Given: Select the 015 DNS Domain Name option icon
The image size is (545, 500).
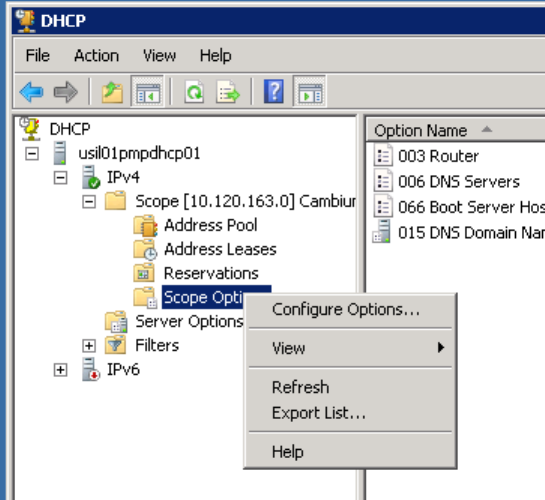Looking at the screenshot, I should pyautogui.click(x=382, y=232).
